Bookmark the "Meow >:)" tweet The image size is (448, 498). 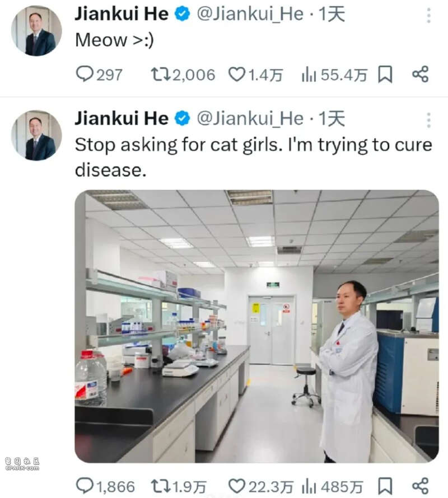coord(385,74)
